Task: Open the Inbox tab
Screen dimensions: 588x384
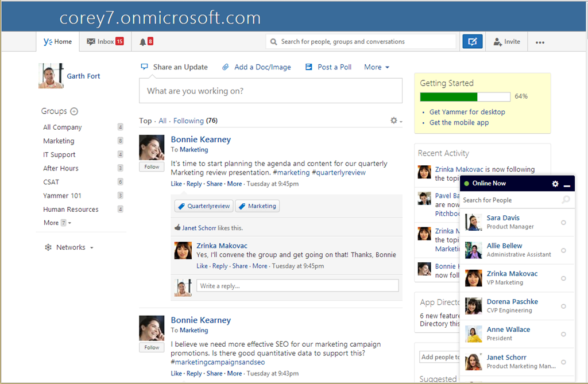Action: (x=106, y=42)
